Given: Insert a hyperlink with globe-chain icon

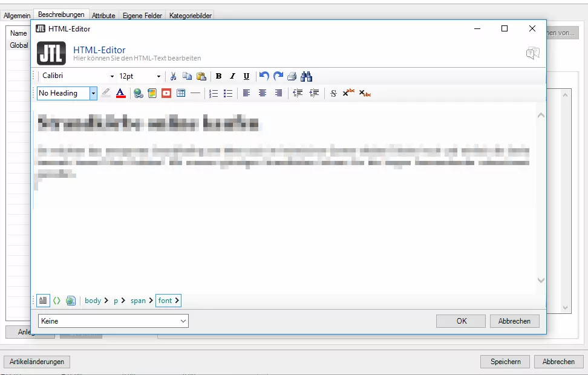Looking at the screenshot, I should 139,93.
